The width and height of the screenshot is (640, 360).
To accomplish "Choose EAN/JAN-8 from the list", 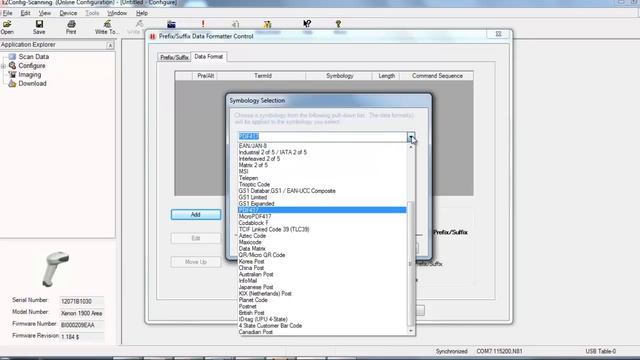I will (x=322, y=146).
